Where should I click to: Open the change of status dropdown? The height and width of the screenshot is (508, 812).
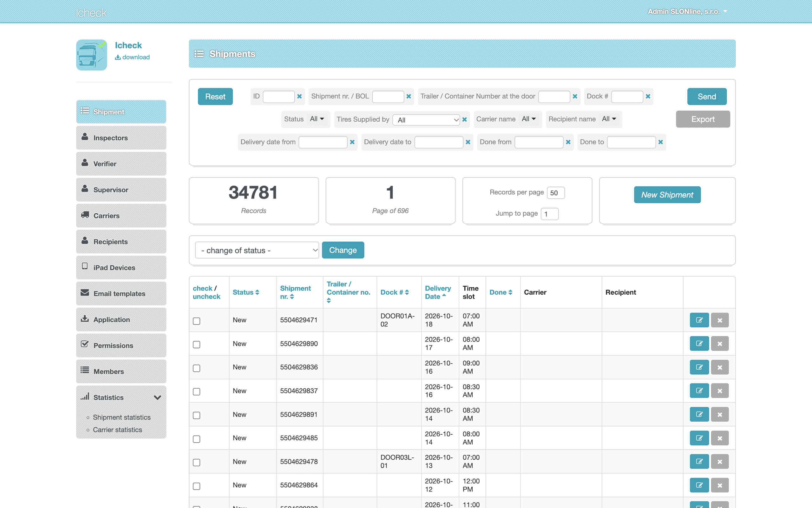[x=257, y=250]
